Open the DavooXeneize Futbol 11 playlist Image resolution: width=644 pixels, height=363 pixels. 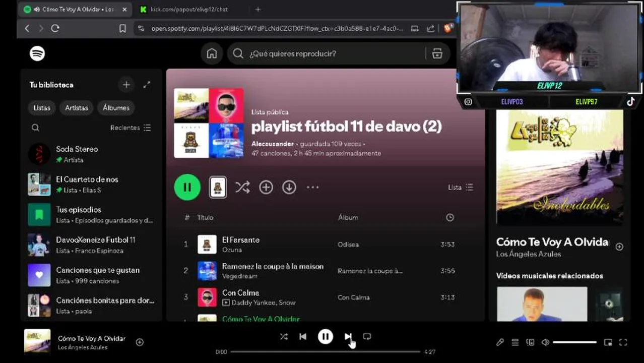tap(91, 245)
